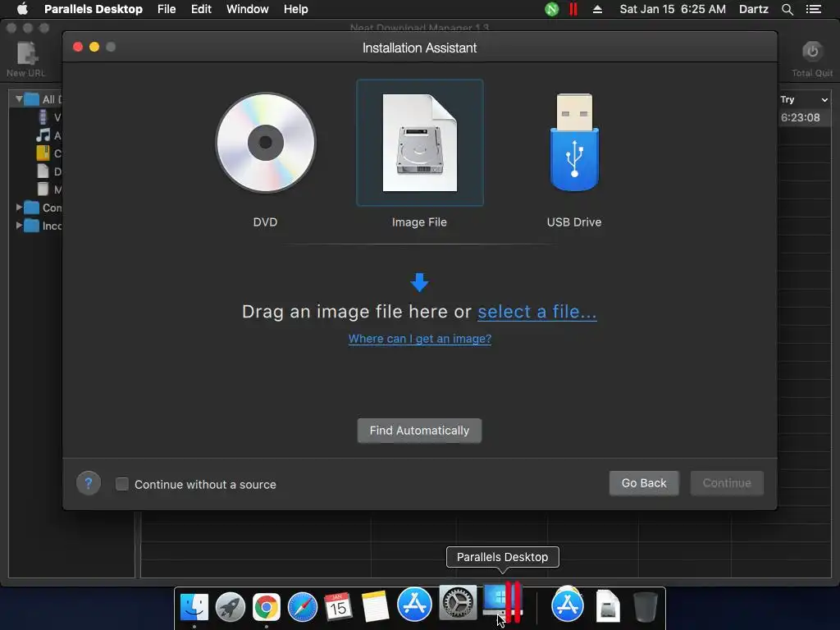Launch Google Chrome from the Dock
This screenshot has height=630, width=840.
coord(267,607)
